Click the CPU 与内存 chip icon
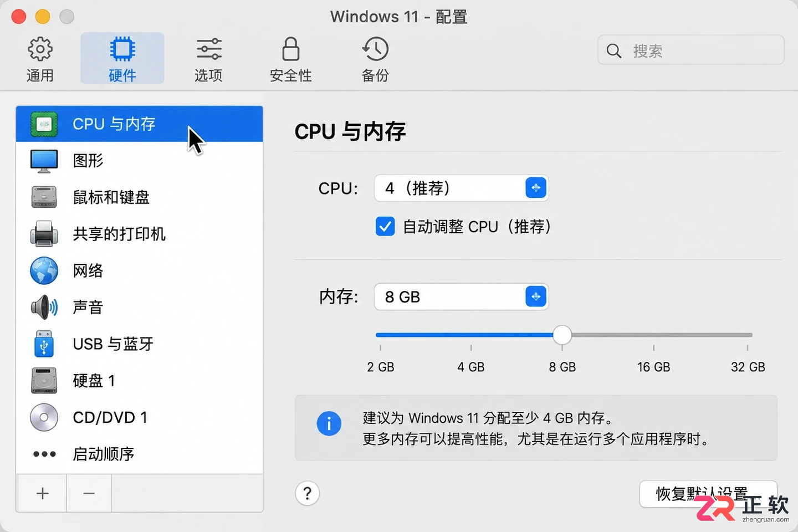This screenshot has width=798, height=532. pos(44,124)
